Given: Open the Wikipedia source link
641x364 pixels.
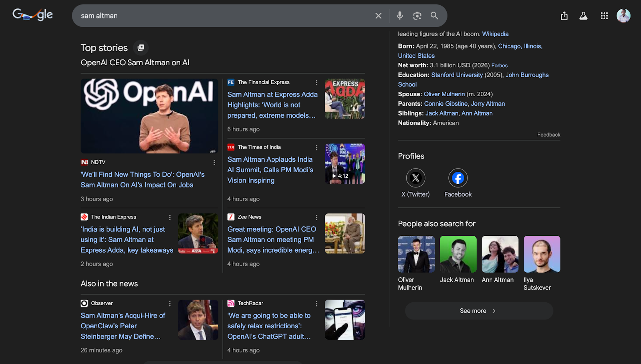Looking at the screenshot, I should 495,34.
